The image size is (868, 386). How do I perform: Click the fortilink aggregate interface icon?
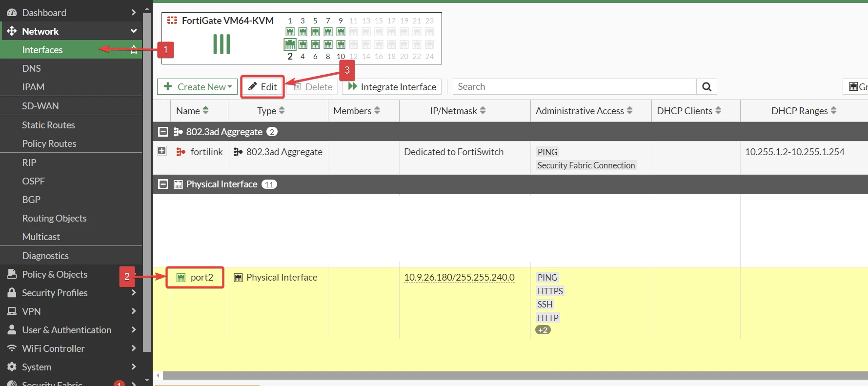pyautogui.click(x=181, y=152)
